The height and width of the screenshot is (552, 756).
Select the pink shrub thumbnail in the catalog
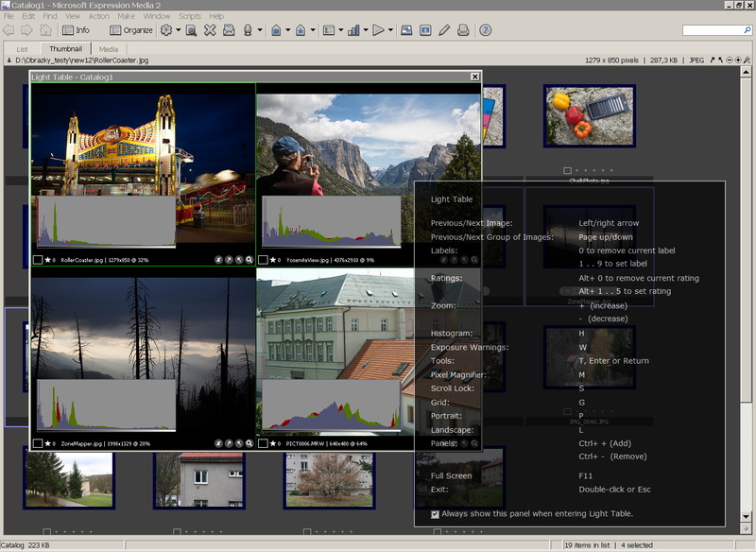pyautogui.click(x=329, y=480)
